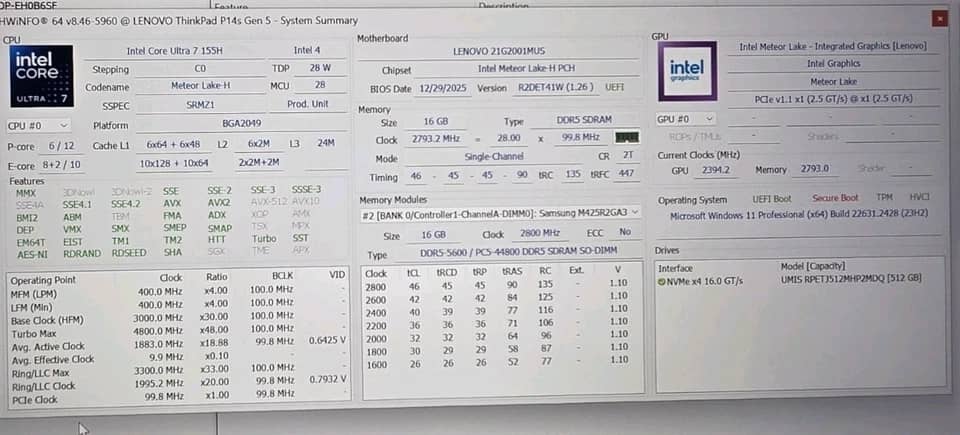Click the PCIe v1.1 x1 (2.5 GT/s) field
This screenshot has height=435, width=960.
[833, 99]
